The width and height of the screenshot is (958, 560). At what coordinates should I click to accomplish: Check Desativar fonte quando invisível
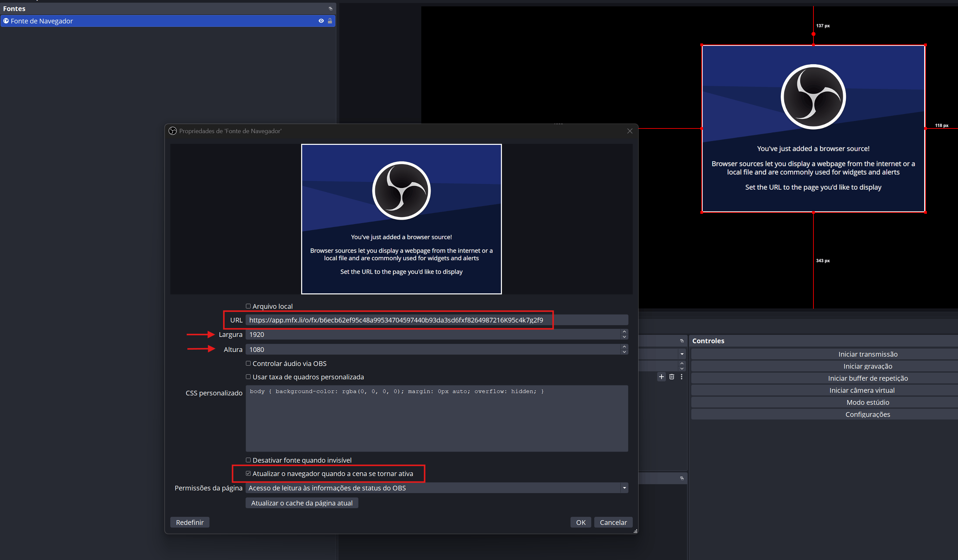(x=248, y=460)
